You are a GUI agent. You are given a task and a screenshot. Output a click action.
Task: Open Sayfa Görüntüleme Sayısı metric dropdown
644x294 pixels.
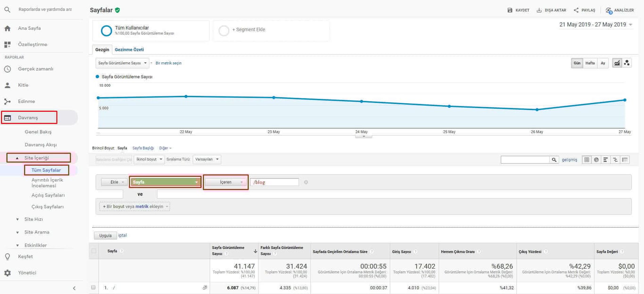pyautogui.click(x=122, y=63)
